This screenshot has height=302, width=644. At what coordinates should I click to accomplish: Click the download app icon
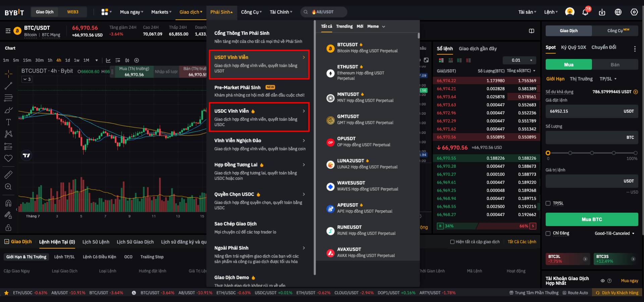[602, 12]
